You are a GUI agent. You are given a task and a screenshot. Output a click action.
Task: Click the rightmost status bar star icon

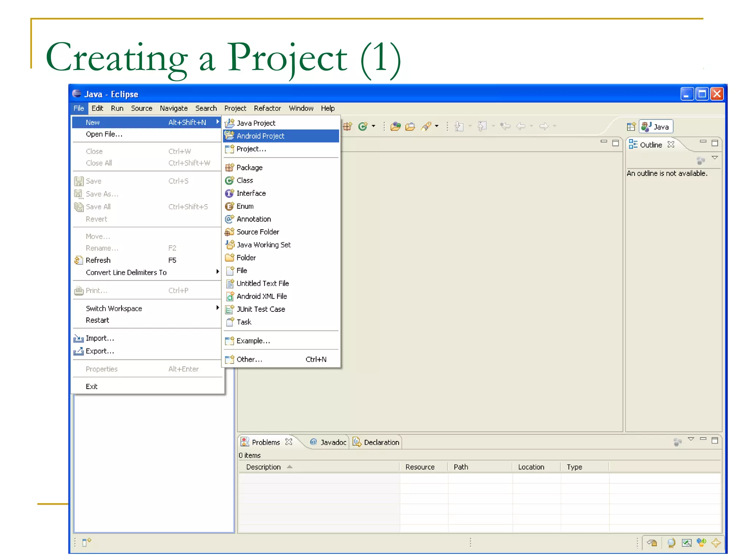[x=716, y=543]
